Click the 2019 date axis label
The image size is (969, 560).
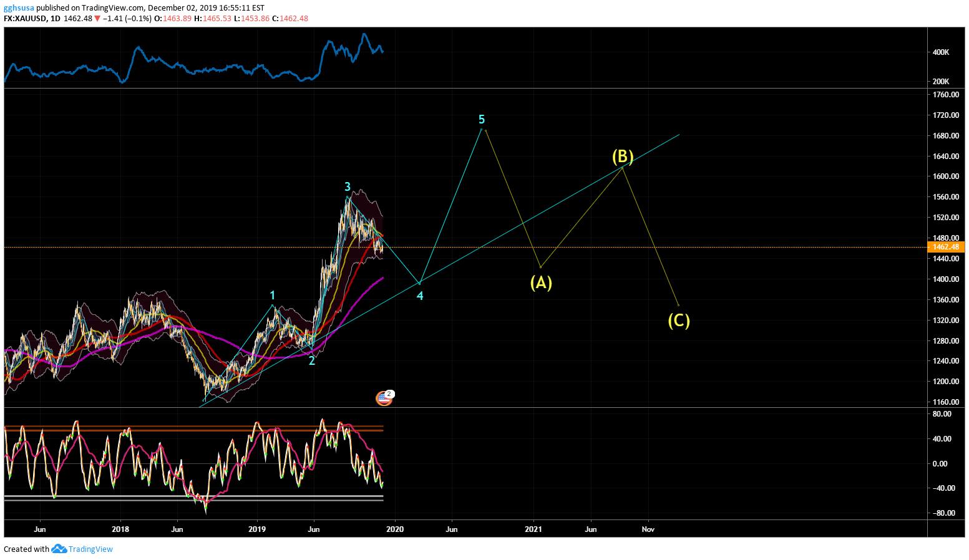pos(257,529)
